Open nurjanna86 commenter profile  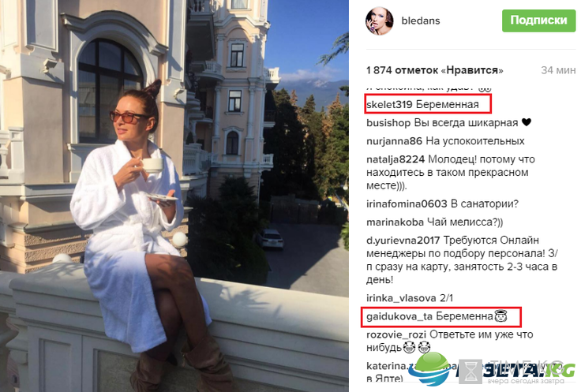click(394, 141)
